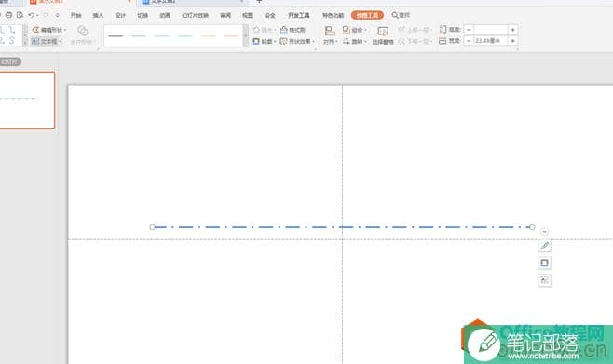
Task: Open the 编辑形状 (Edit Shape) dropdown
Action: pyautogui.click(x=49, y=30)
